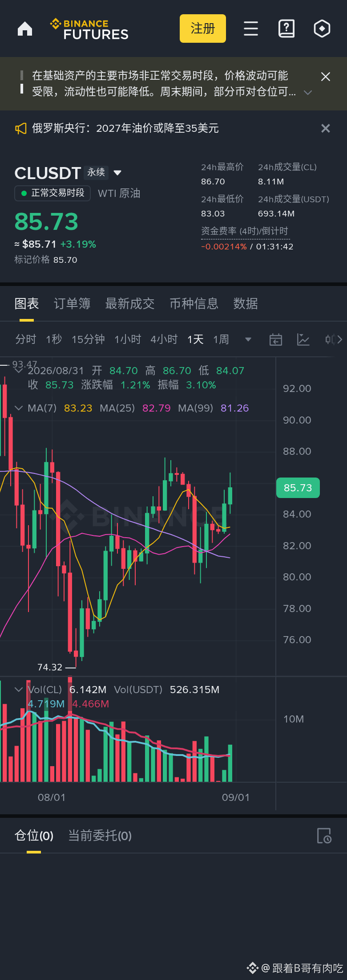
Task: Click the 24h最高价 value 86.70
Action: tap(213, 182)
